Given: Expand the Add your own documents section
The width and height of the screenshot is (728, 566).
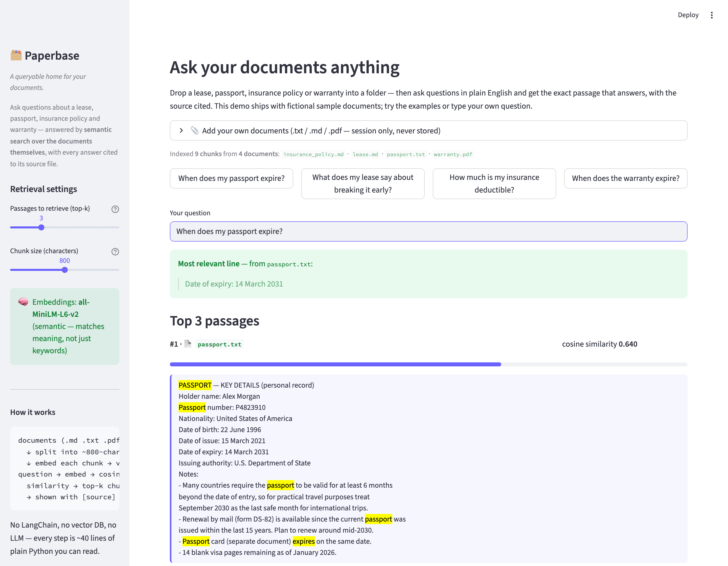Looking at the screenshot, I should [x=428, y=131].
